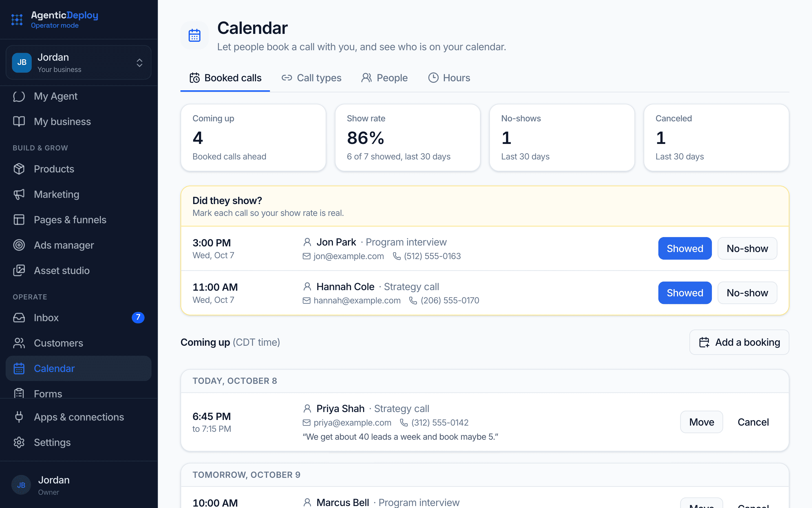Screen dimensions: 812x508
Task: Click the envelope icon beside jon@example.com
Action: (x=307, y=256)
